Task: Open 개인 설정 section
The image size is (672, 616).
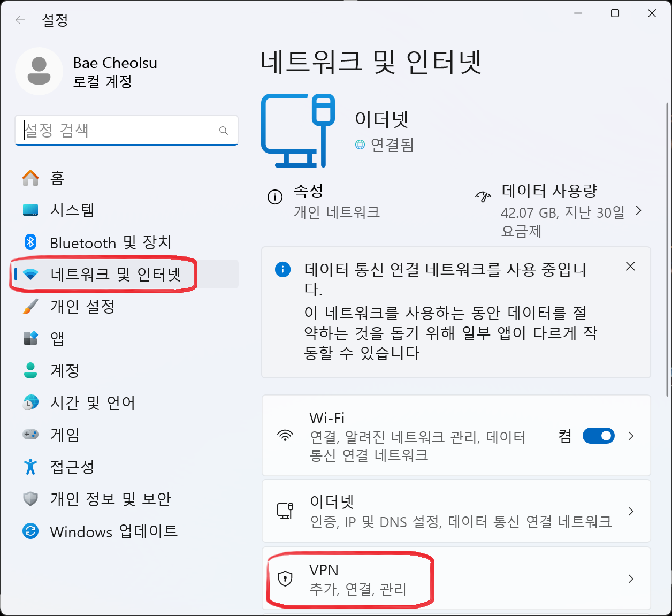Action: 127,306
